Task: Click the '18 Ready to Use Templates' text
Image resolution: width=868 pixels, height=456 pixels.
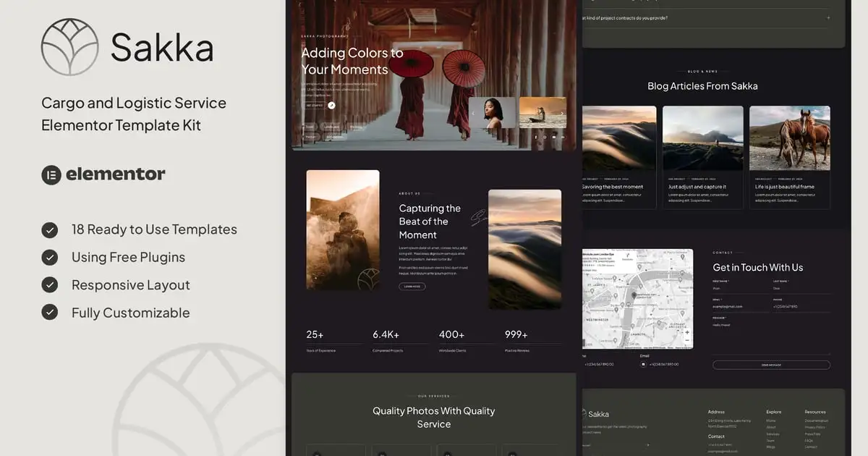Action: [x=154, y=229]
